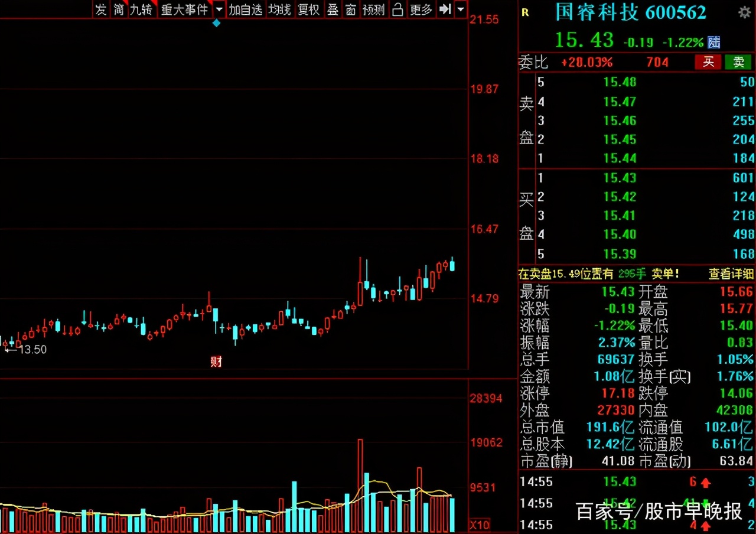
Task: Select sell level 3 price 15.46
Action: [x=620, y=121]
